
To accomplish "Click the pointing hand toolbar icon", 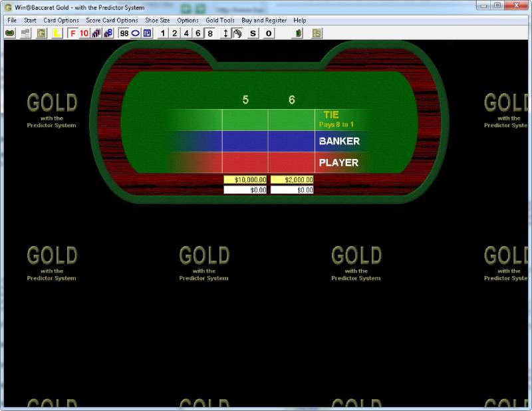I will coord(238,33).
